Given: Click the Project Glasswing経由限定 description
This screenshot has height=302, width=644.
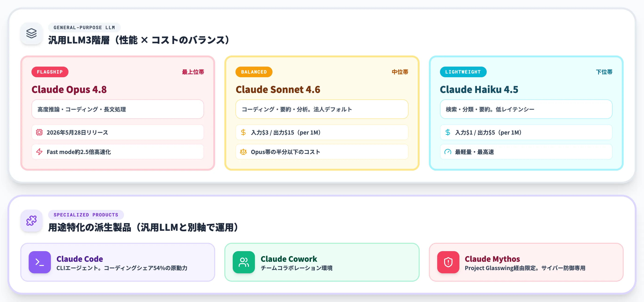Looking at the screenshot, I should (525, 268).
